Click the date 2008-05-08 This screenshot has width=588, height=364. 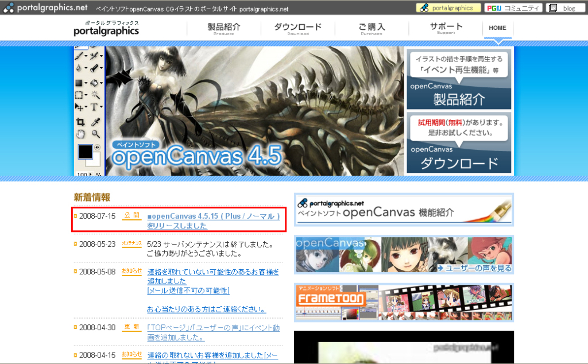tap(98, 272)
